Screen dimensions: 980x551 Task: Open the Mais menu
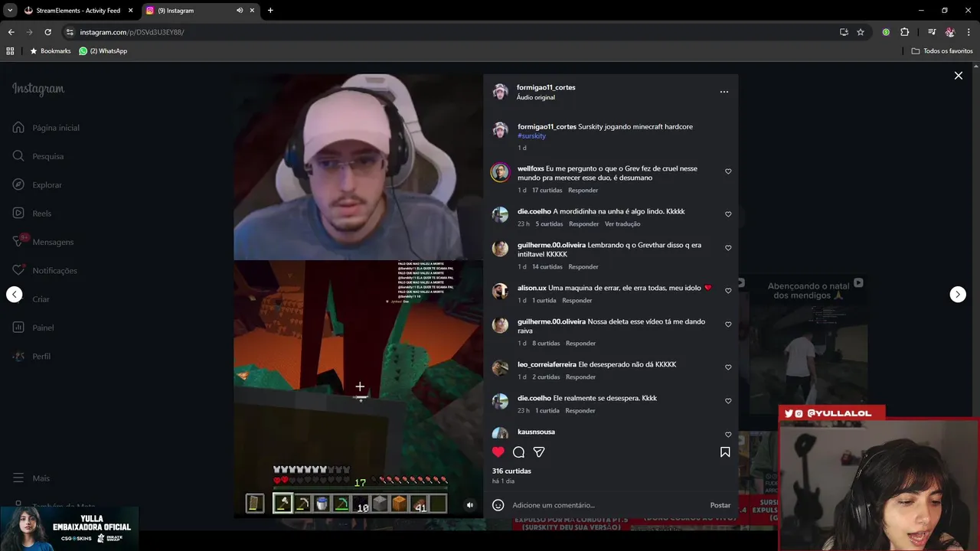[x=31, y=478]
